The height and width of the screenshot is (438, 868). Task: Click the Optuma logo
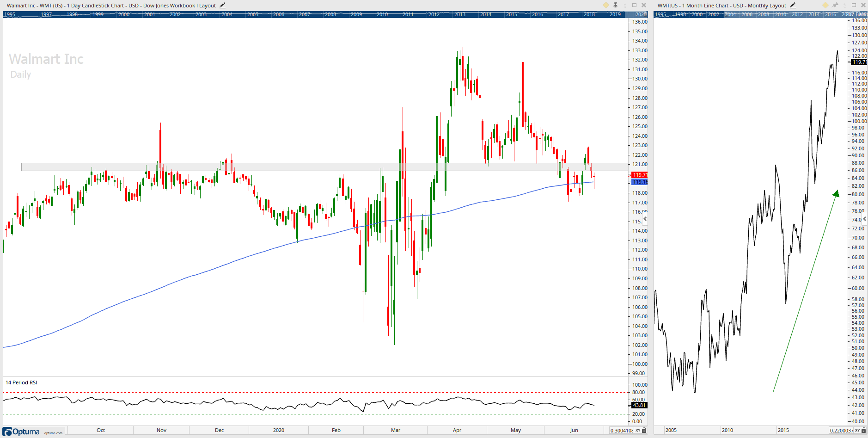[22, 432]
